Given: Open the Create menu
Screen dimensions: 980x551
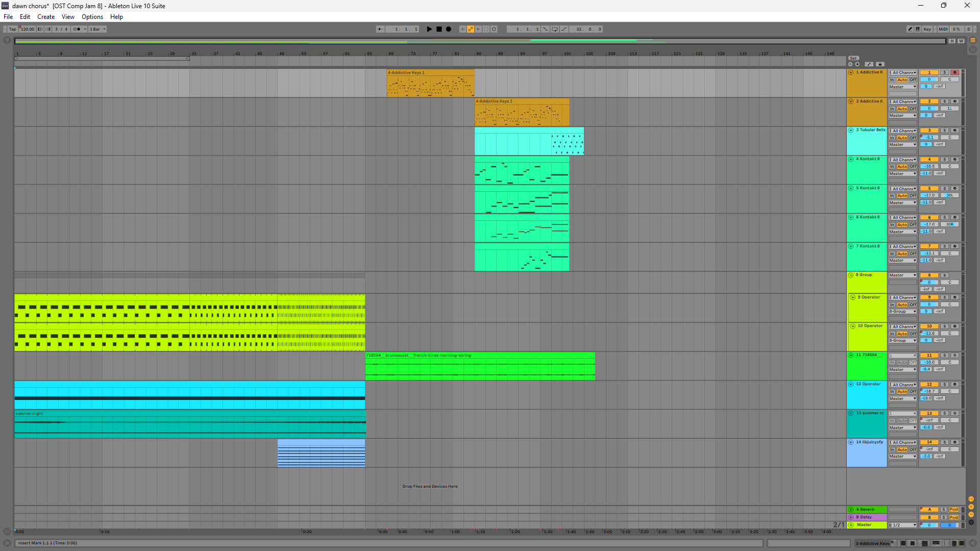Looking at the screenshot, I should [46, 17].
